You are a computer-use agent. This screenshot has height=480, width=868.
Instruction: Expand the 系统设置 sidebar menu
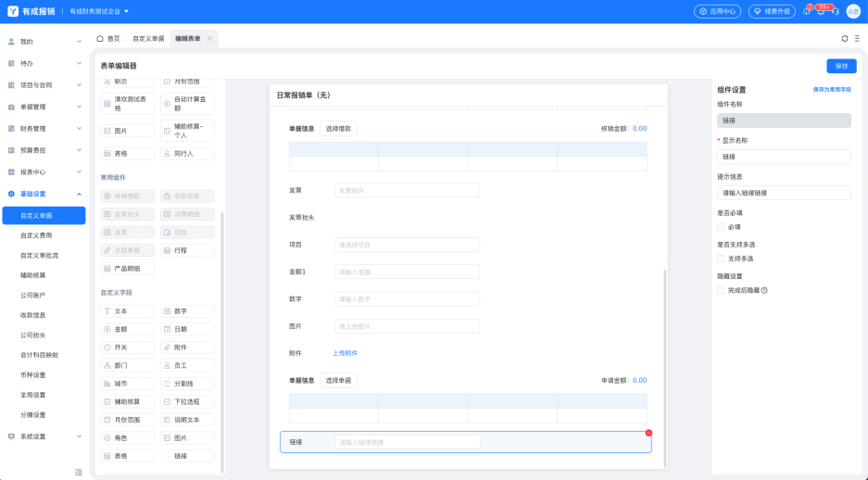[x=44, y=436]
